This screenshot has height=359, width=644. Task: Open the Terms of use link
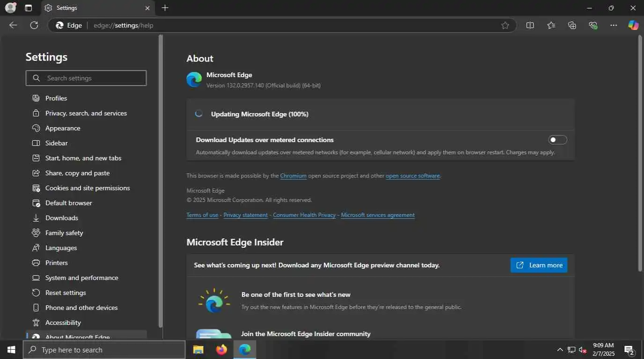[x=202, y=215]
